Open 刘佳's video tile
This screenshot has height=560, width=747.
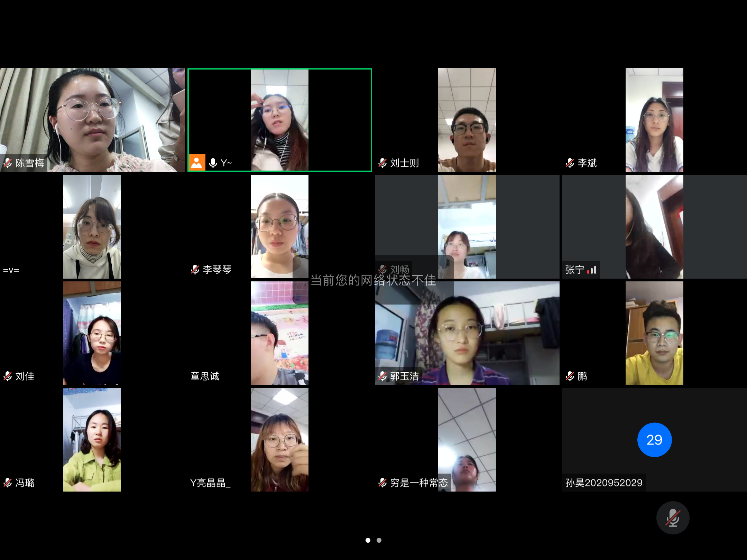[x=92, y=333]
